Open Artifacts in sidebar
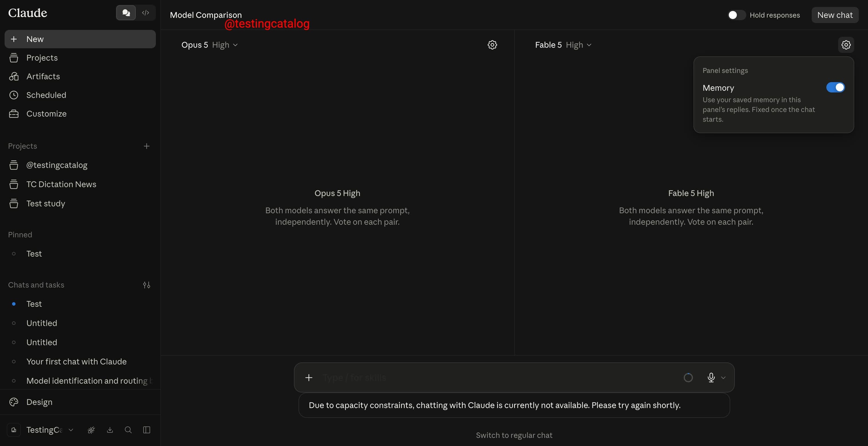 [80, 76]
